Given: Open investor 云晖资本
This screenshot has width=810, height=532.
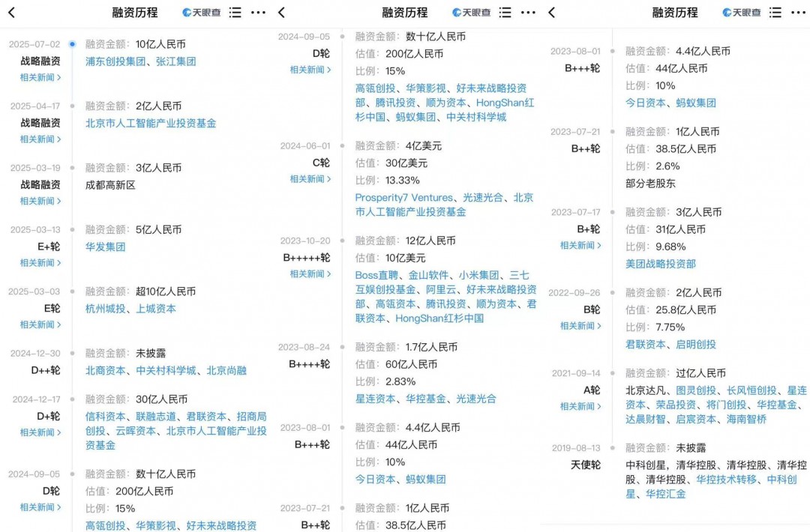Looking at the screenshot, I should click(x=135, y=431).
